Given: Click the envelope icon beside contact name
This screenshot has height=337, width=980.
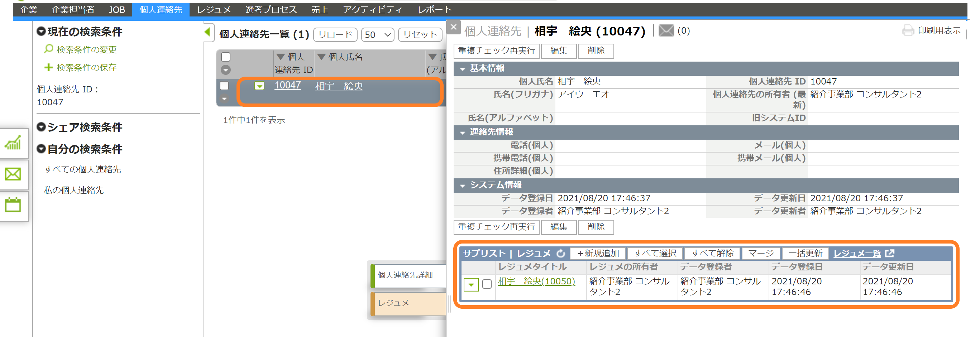Looking at the screenshot, I should [x=666, y=30].
